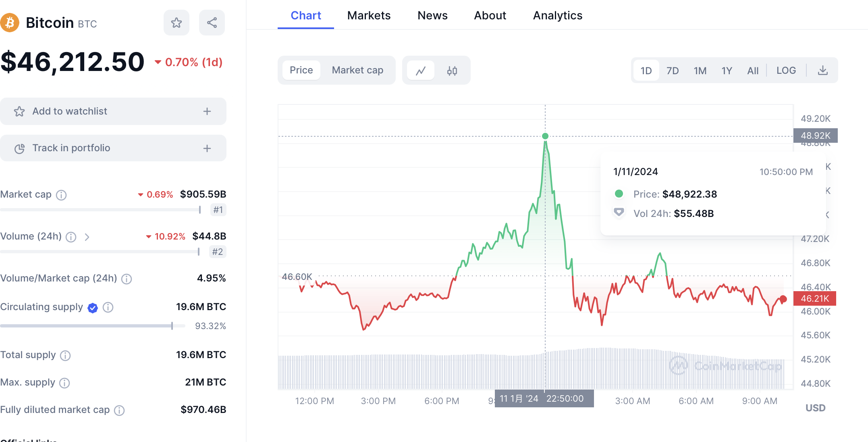
Task: Switch to line chart view icon
Action: tap(421, 71)
